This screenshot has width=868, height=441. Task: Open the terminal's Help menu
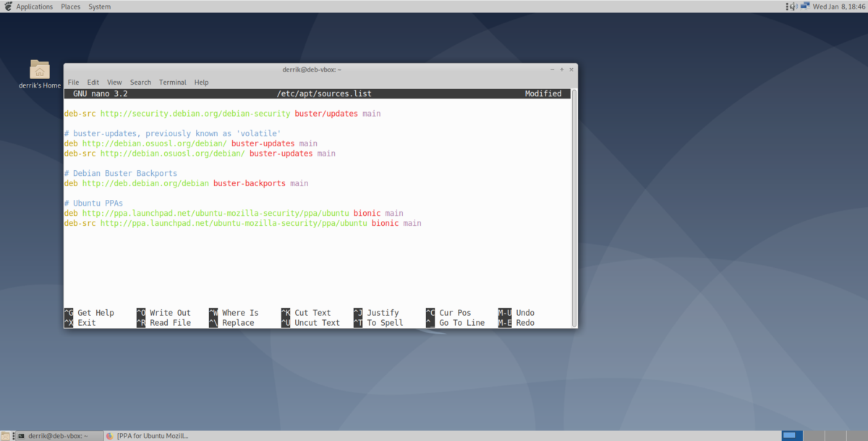201,82
